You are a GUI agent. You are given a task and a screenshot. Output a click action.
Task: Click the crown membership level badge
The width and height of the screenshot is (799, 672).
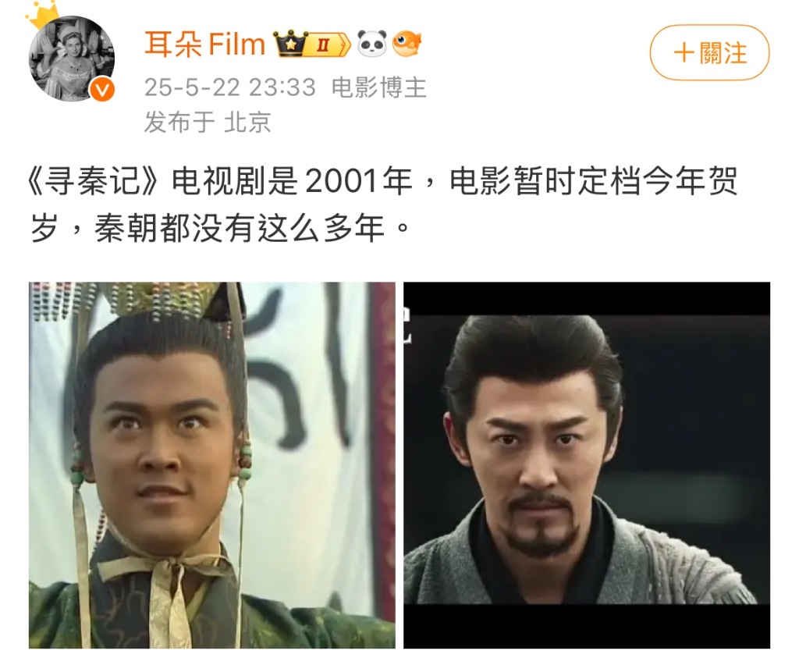(x=312, y=44)
